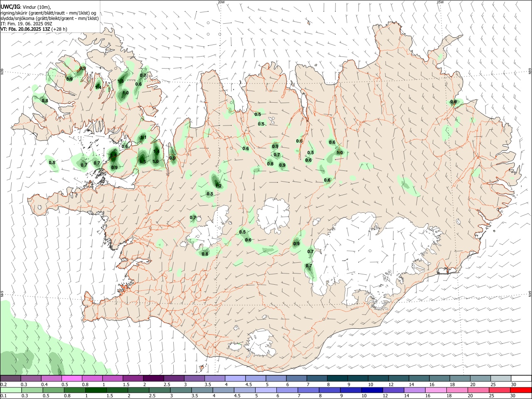Pick the darkest purple 2–2.5 snow swatch

click(153, 379)
